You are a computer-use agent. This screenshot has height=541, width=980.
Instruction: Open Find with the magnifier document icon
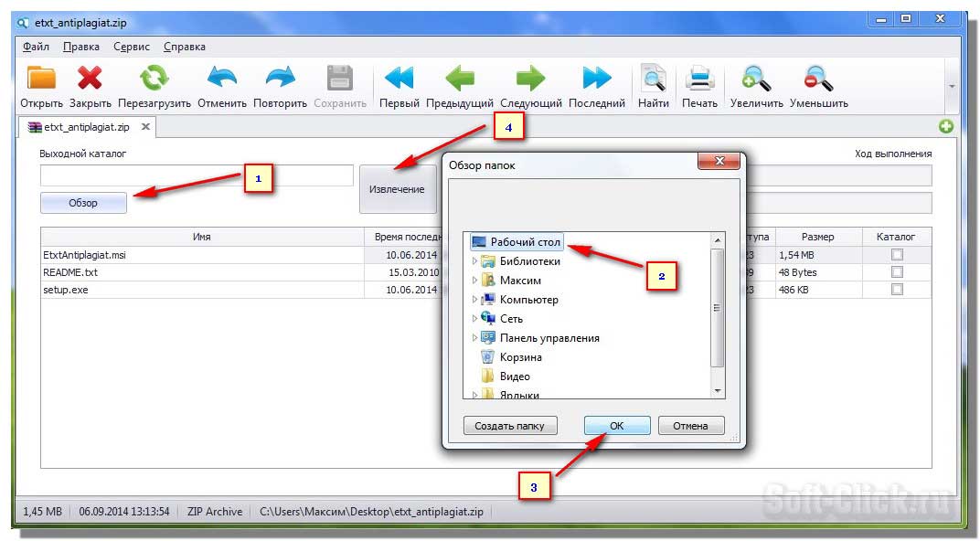[x=654, y=79]
